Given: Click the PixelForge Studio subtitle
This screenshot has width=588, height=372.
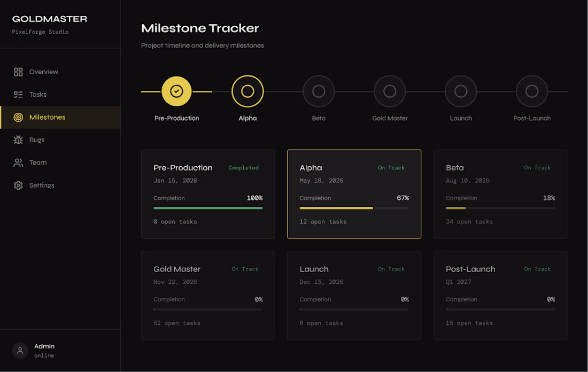Looking at the screenshot, I should coord(40,32).
